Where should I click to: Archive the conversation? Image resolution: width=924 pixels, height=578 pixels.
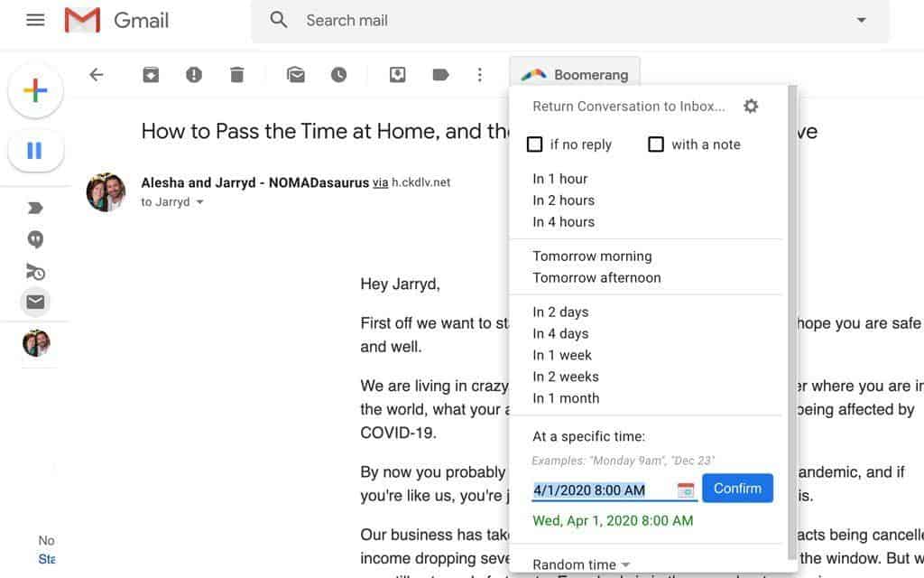(x=152, y=74)
